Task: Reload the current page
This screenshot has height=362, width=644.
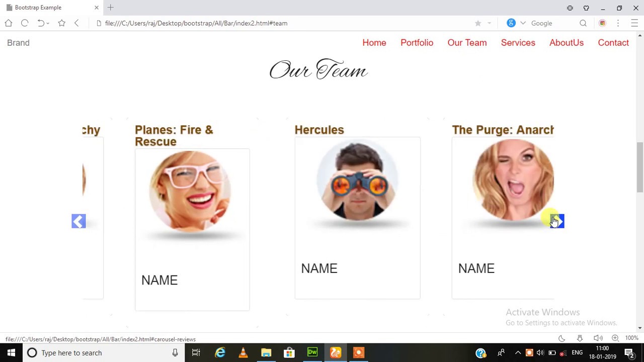Action: pos(25,23)
